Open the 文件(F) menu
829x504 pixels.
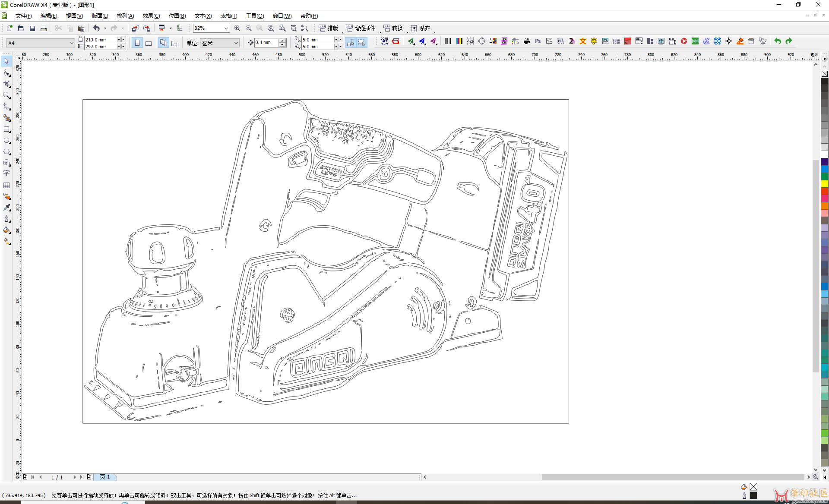(23, 16)
